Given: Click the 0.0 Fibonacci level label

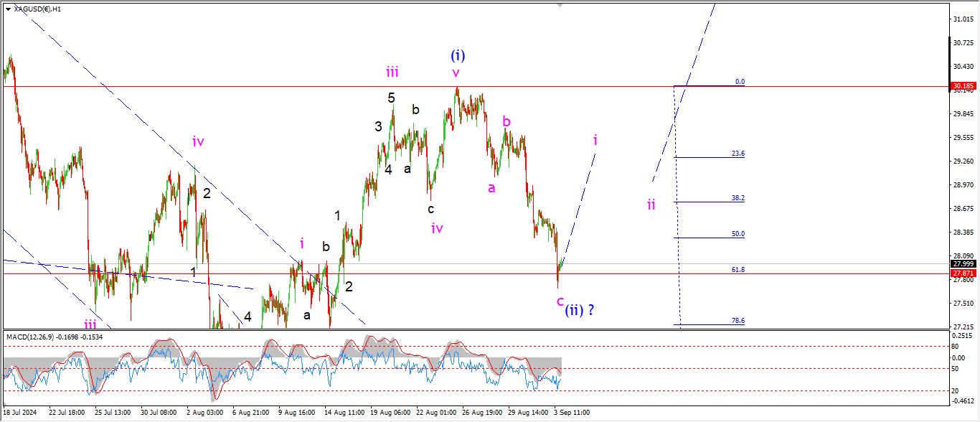Looking at the screenshot, I should (740, 82).
